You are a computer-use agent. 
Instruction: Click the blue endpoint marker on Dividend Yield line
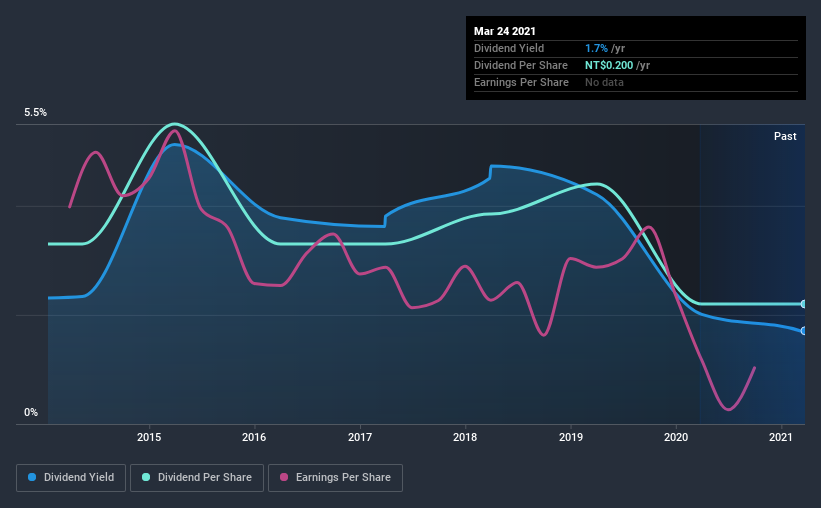tap(804, 331)
